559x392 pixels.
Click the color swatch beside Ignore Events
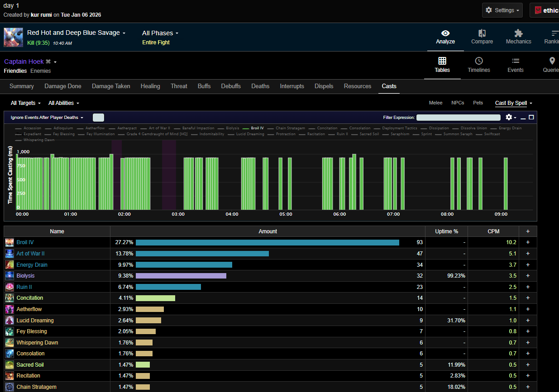(98, 118)
